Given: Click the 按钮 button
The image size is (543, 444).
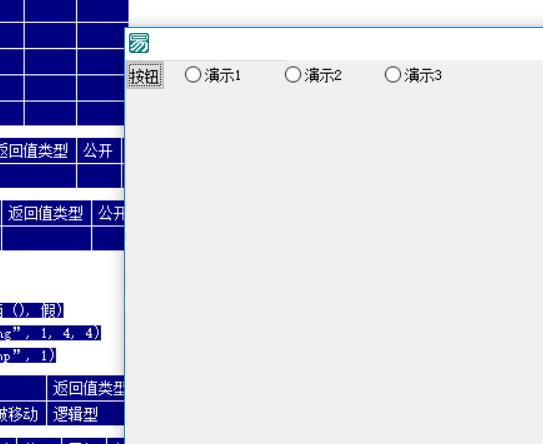Looking at the screenshot, I should click(x=145, y=75).
